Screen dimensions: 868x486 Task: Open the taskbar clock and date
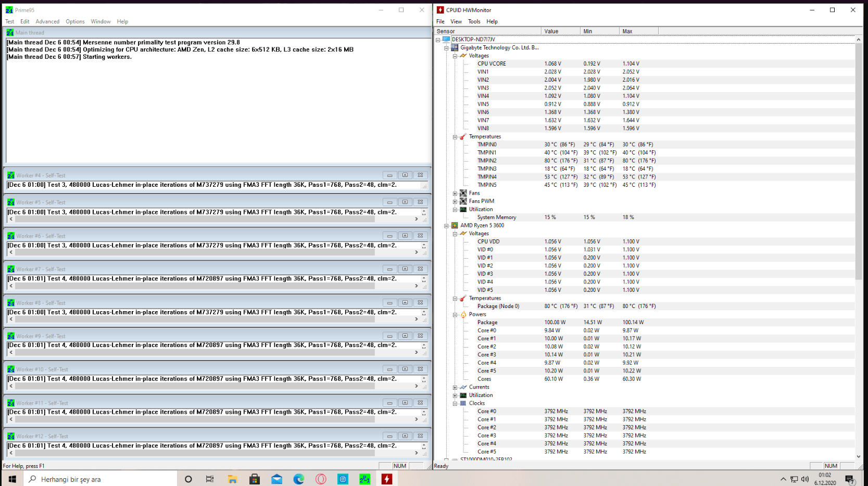[x=825, y=479]
